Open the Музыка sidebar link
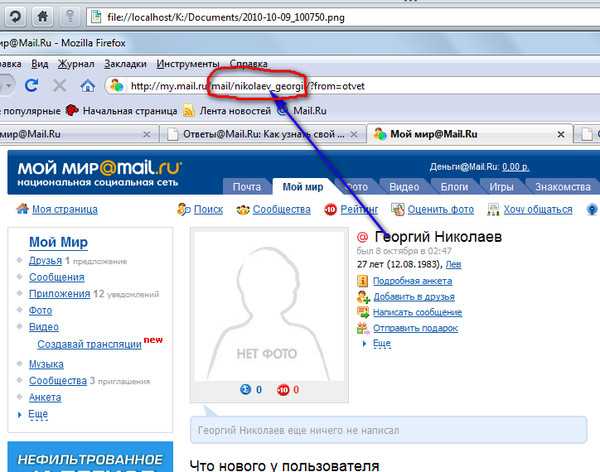This screenshot has height=472, width=600. 46,364
